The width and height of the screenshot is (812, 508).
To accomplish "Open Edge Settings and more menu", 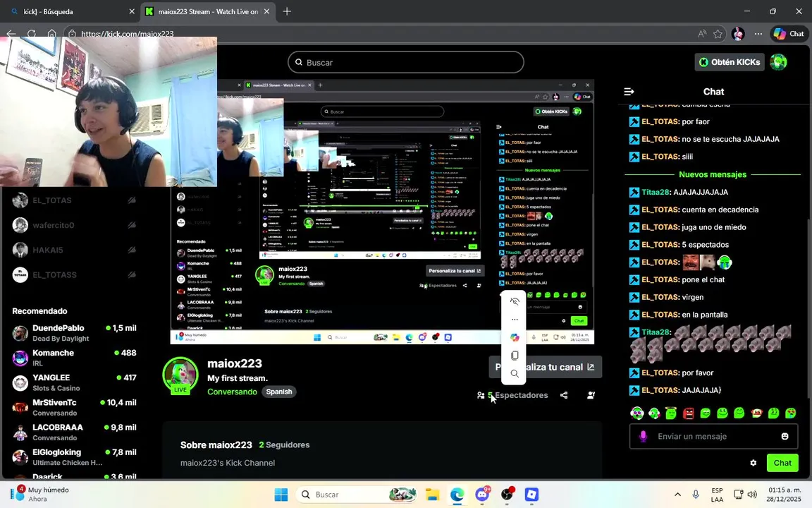I will tap(758, 34).
